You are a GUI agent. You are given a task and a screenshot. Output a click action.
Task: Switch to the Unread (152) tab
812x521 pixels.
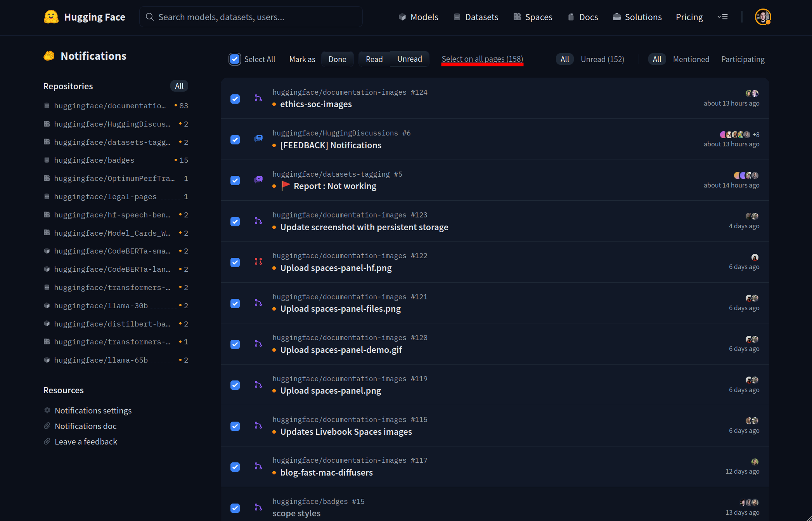click(x=602, y=59)
